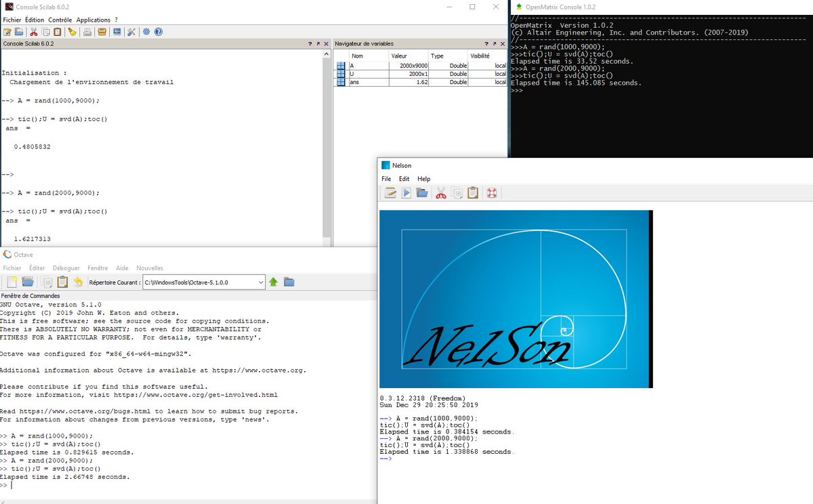Click new script icon in Octave toolbar
The height and width of the screenshot is (504, 813).
pos(12,282)
